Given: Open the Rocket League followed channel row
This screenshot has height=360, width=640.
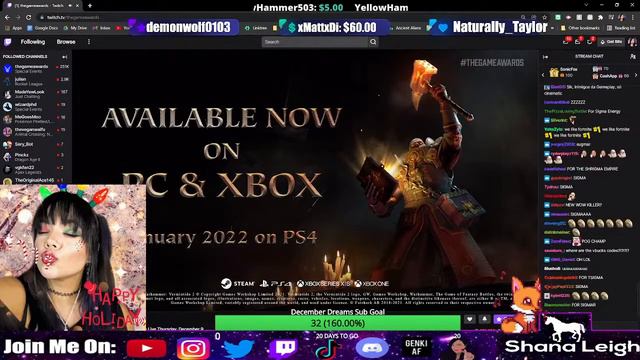Looking at the screenshot, I should [36, 81].
